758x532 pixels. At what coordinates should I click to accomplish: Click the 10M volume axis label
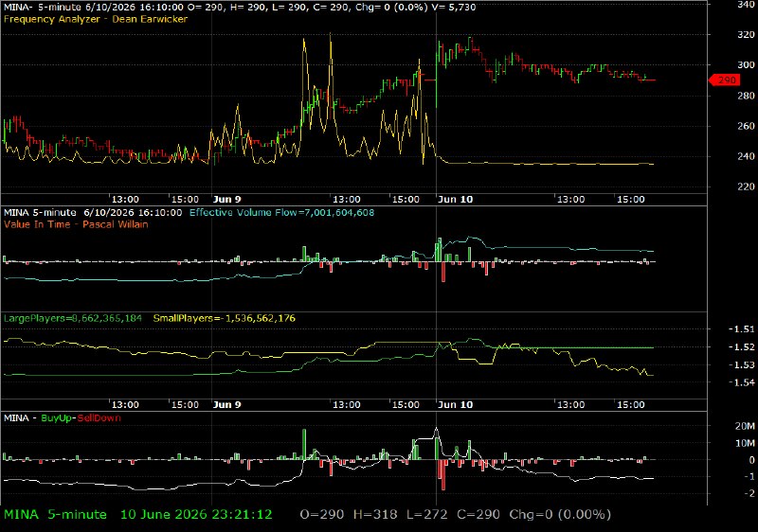click(x=745, y=443)
